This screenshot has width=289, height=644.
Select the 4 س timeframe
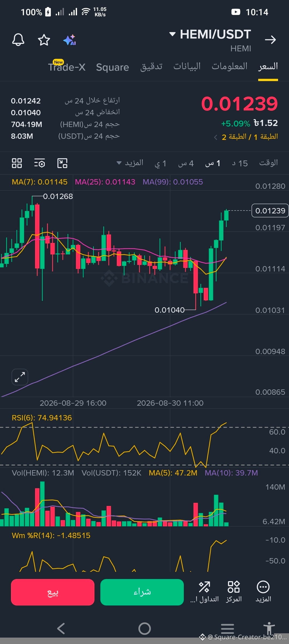click(186, 163)
